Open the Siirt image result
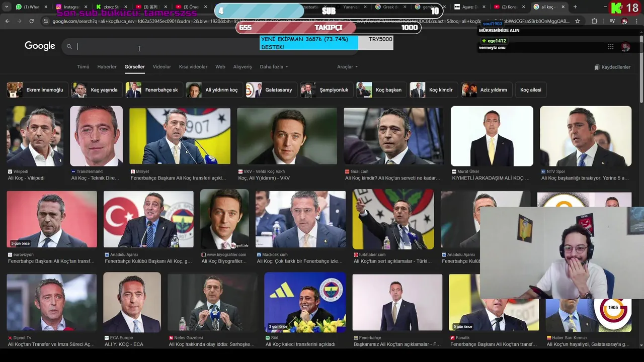 click(305, 302)
